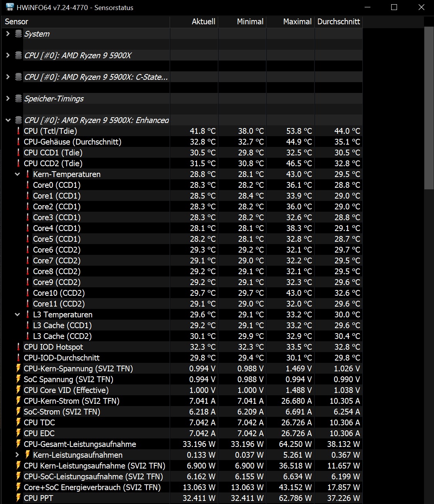Click the 53.8 °C maximal value
This screenshot has height=504, width=434.
tap(299, 131)
